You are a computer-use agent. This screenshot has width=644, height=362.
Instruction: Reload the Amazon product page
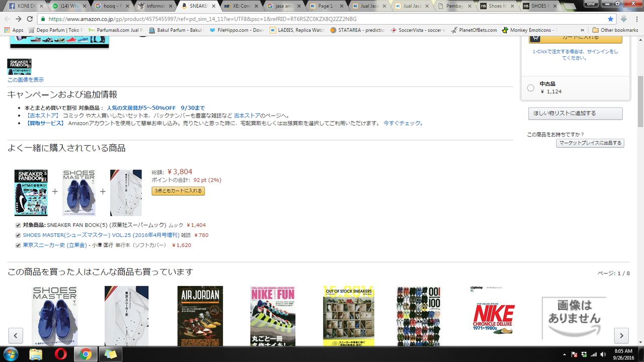coord(30,19)
